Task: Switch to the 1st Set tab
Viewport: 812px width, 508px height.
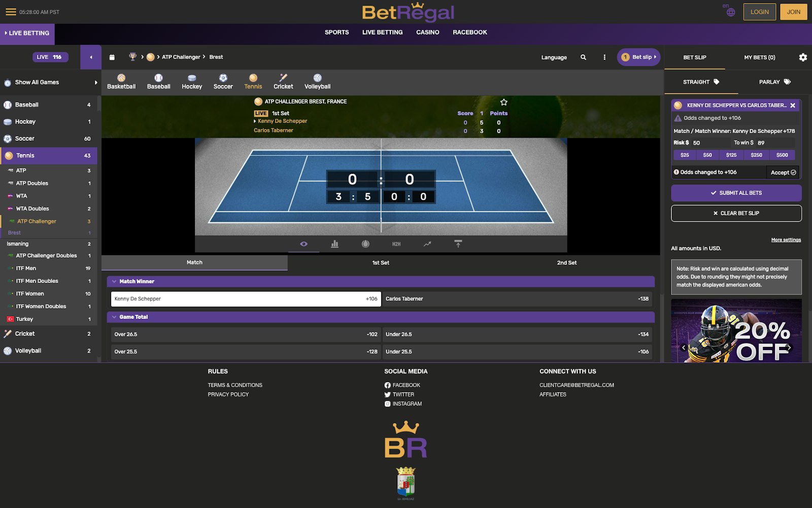Action: [x=380, y=263]
